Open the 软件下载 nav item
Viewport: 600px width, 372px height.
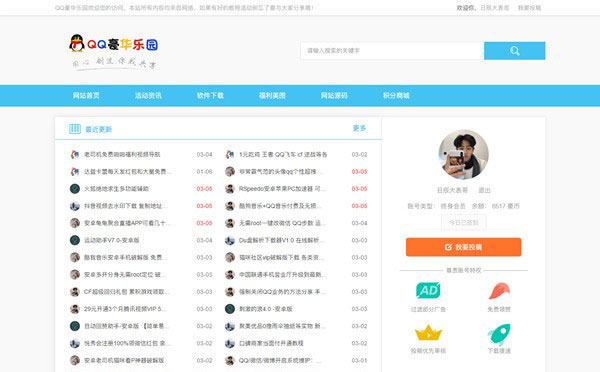pos(210,96)
